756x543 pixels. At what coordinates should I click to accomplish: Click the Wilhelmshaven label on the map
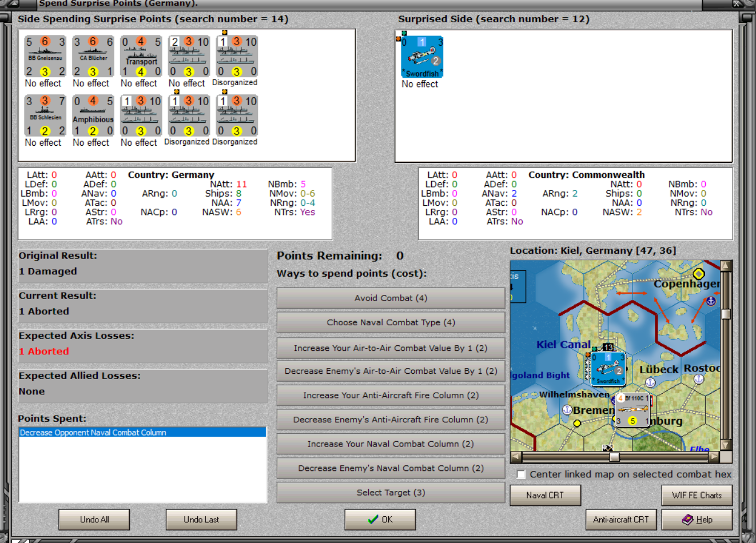[x=574, y=394]
